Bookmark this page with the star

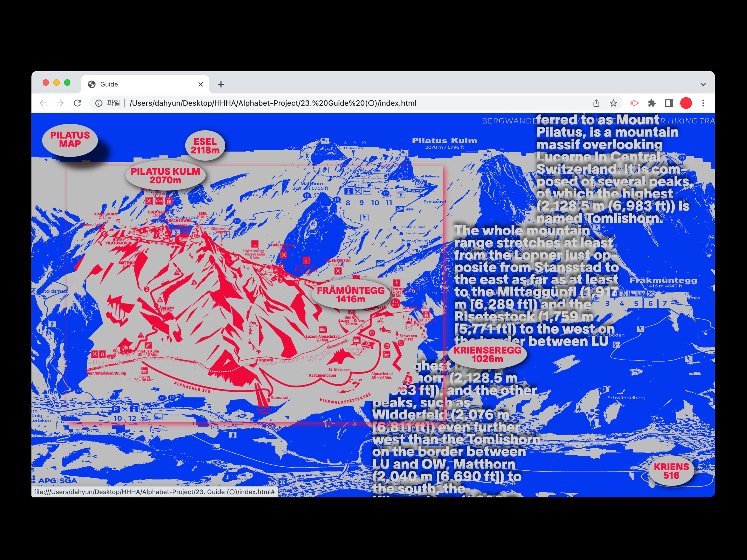point(613,103)
